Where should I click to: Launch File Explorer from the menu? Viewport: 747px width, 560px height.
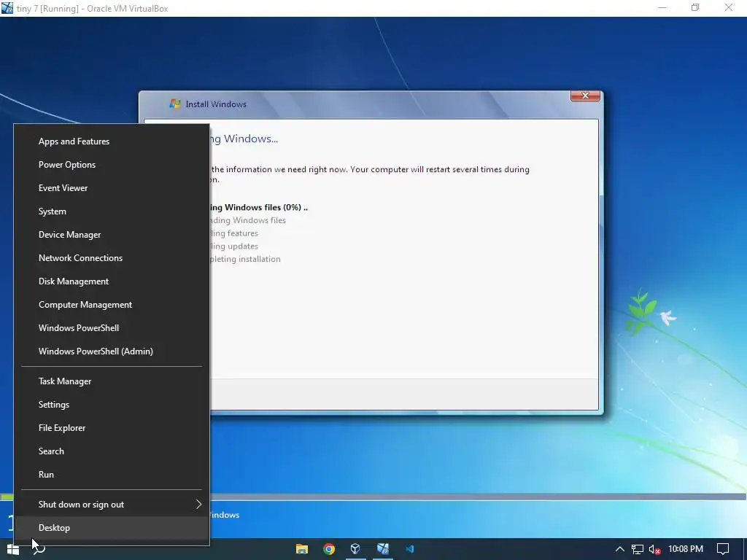112,428
